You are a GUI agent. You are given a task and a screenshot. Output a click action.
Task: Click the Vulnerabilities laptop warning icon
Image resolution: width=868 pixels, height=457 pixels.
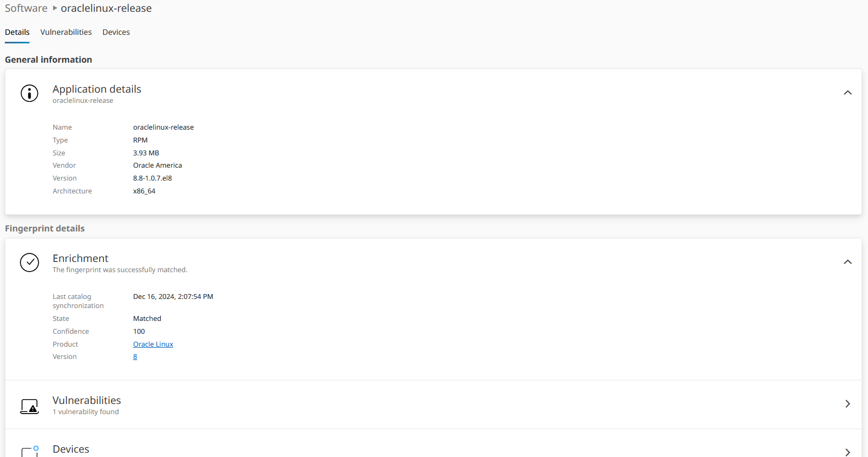[x=29, y=407]
